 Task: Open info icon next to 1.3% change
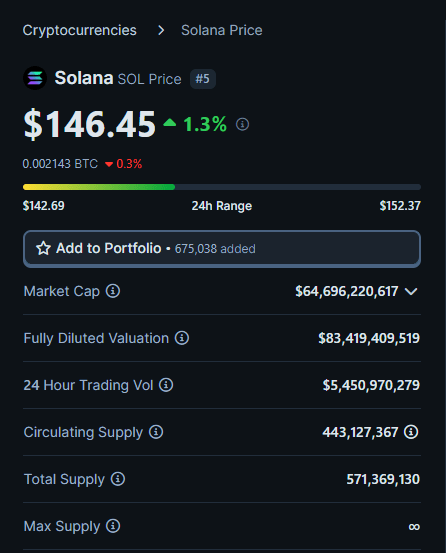point(242,124)
